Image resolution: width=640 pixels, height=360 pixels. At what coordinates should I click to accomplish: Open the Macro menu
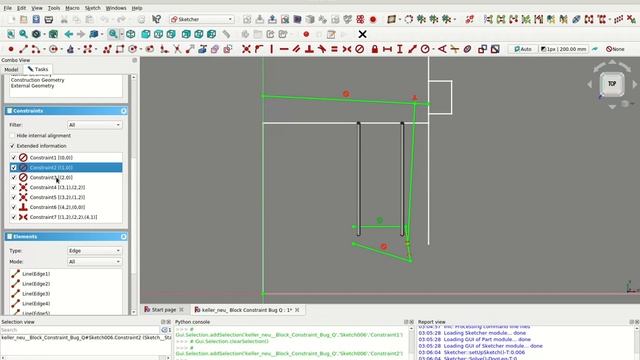72,8
